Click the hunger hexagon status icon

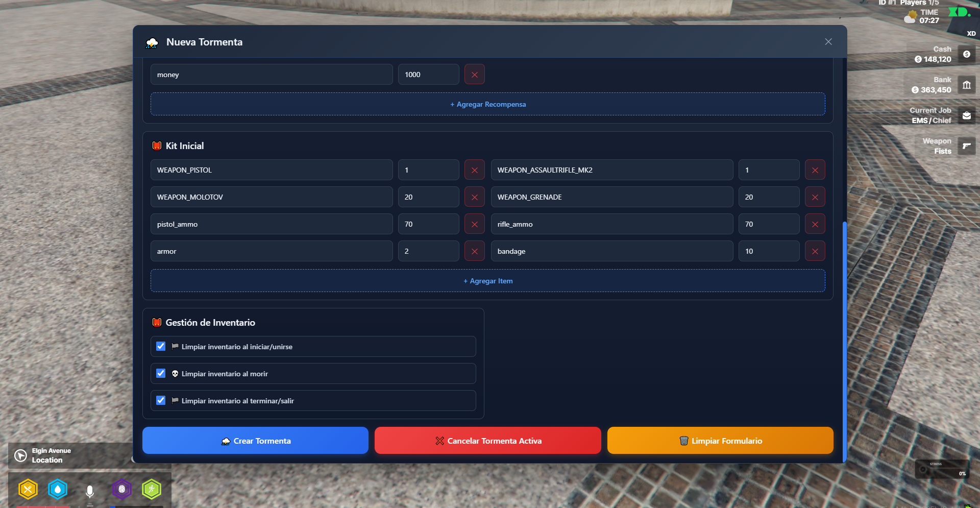point(28,490)
